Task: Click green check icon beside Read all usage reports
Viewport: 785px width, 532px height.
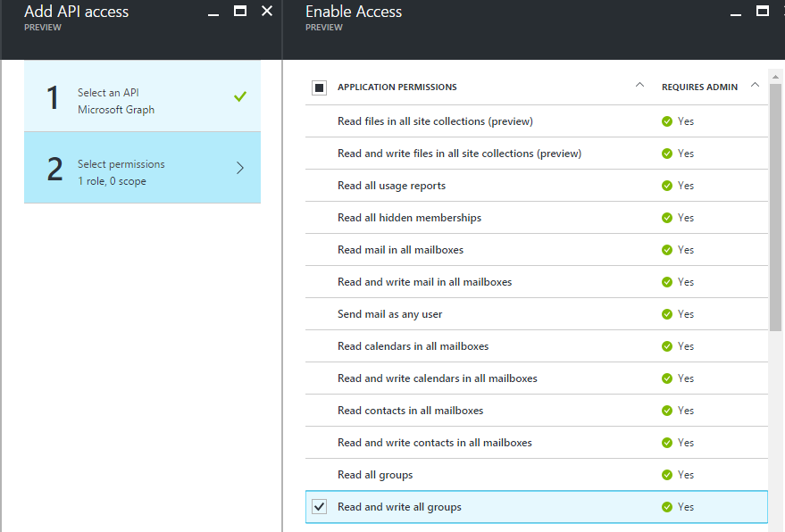Action: point(667,186)
